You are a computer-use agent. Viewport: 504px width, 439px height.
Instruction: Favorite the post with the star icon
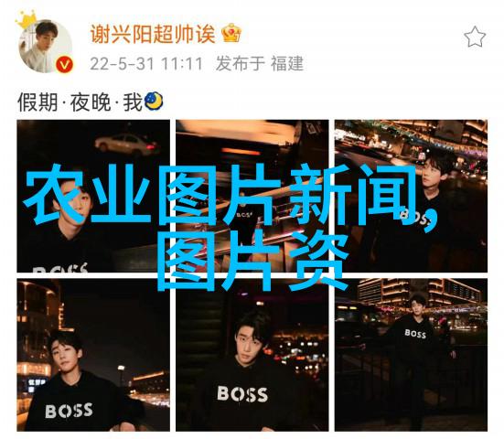(475, 37)
